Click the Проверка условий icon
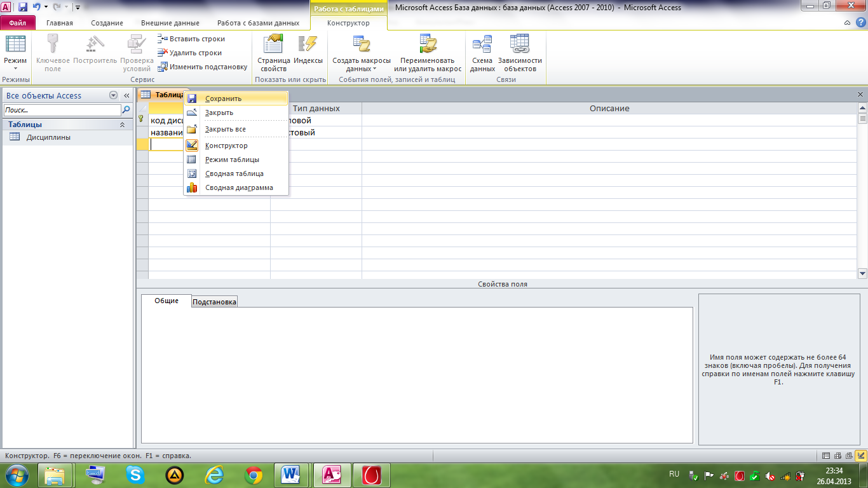Viewport: 868px width, 488px height. coord(137,43)
